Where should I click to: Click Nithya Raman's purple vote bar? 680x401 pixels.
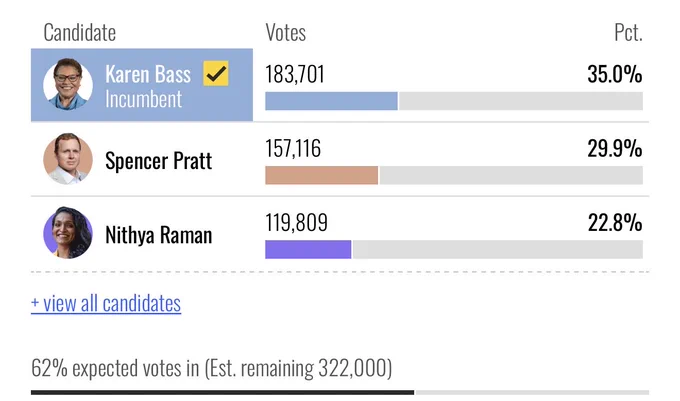(308, 249)
